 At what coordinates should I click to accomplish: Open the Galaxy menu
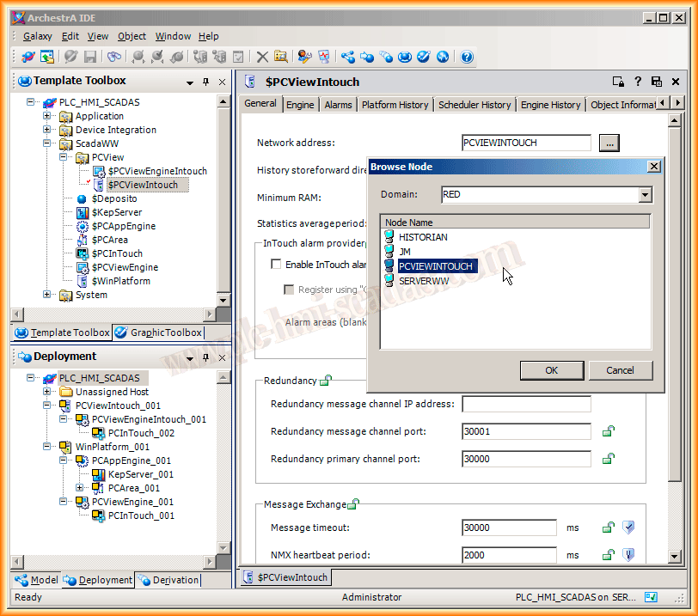click(x=38, y=36)
